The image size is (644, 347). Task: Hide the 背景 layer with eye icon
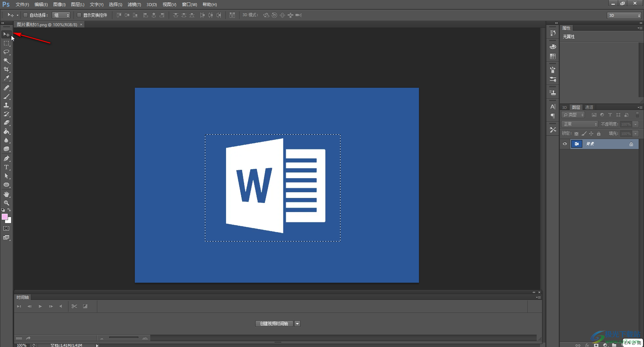(x=565, y=144)
